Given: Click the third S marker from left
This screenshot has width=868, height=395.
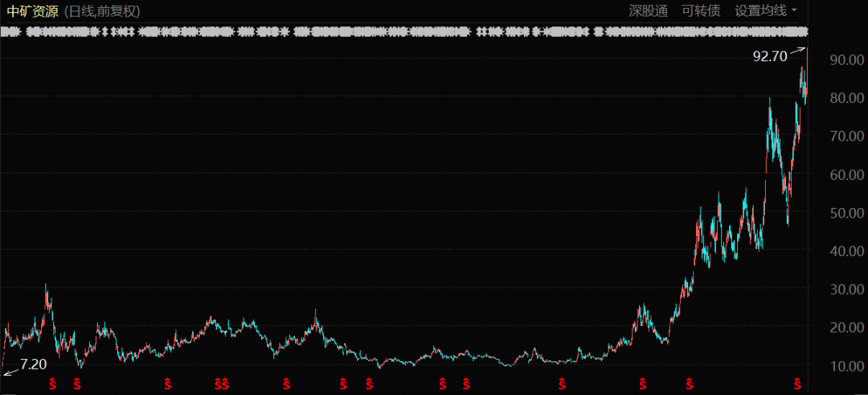Looking at the screenshot, I should click(168, 384).
